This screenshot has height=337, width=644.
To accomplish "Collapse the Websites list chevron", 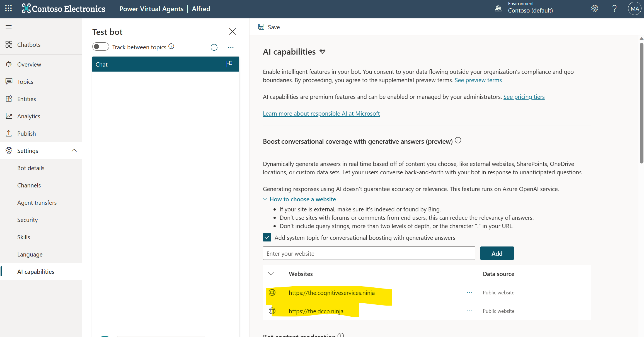I will coord(271,274).
